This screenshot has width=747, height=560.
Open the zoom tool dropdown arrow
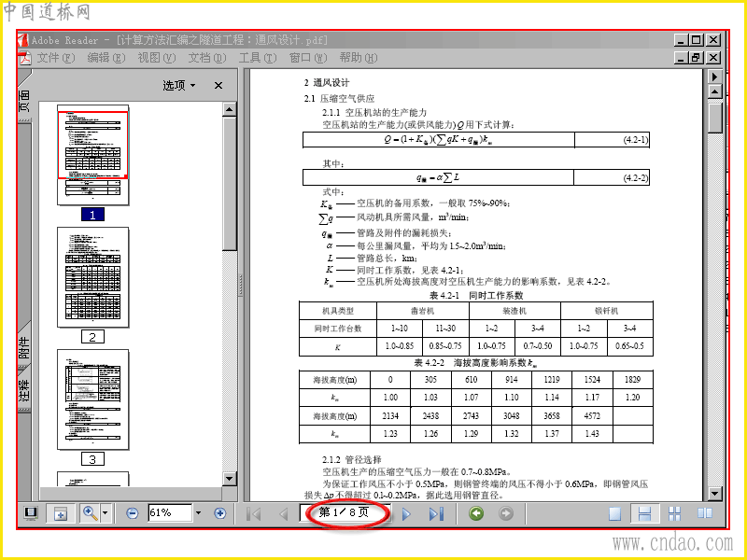pos(105,513)
